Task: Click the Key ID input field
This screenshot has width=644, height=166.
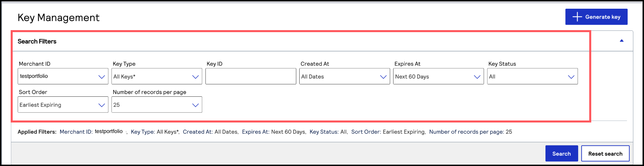Action: [x=251, y=76]
